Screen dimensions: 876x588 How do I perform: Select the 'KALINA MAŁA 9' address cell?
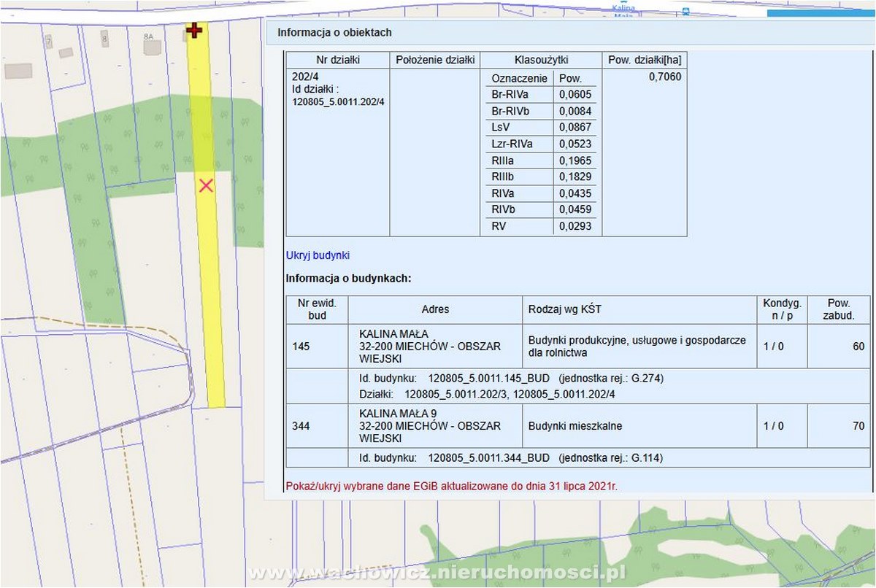(435, 426)
